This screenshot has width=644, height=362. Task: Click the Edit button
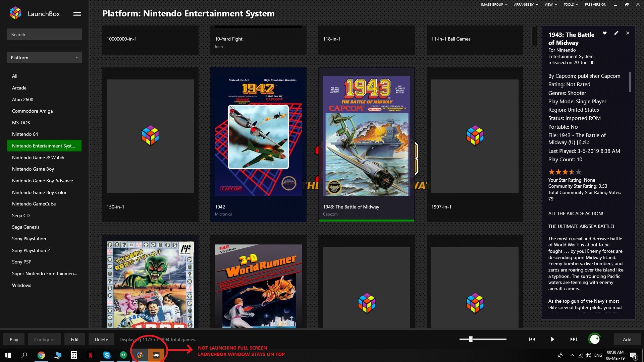74,340
